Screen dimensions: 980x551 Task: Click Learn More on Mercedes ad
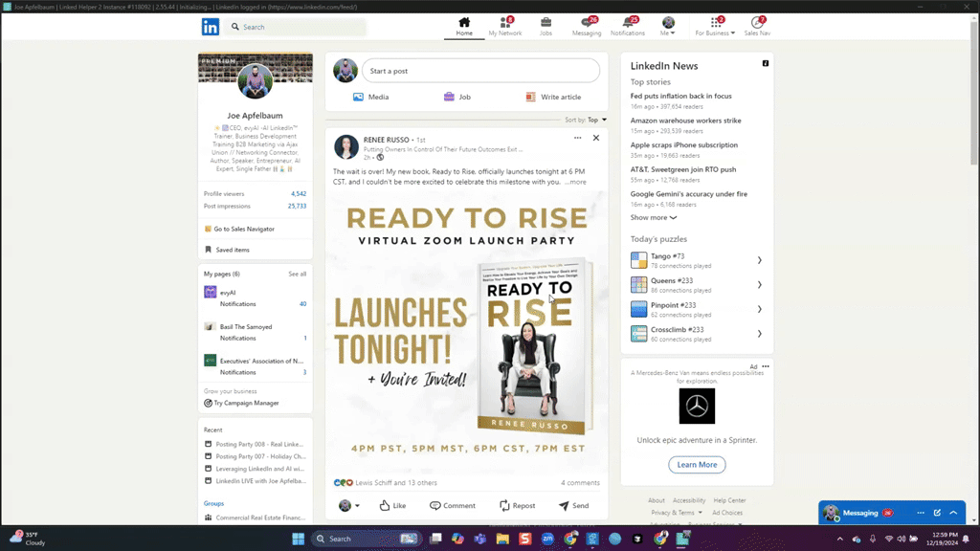click(x=697, y=465)
